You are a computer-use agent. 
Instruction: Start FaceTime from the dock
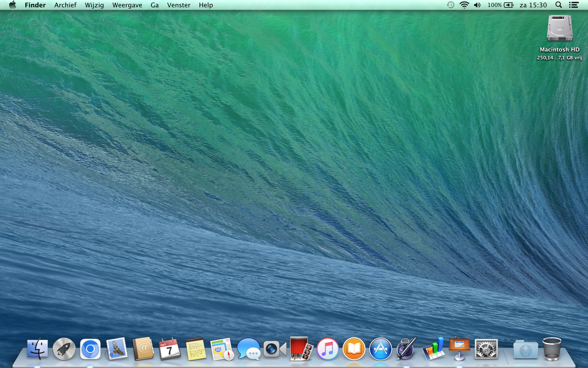(x=275, y=349)
